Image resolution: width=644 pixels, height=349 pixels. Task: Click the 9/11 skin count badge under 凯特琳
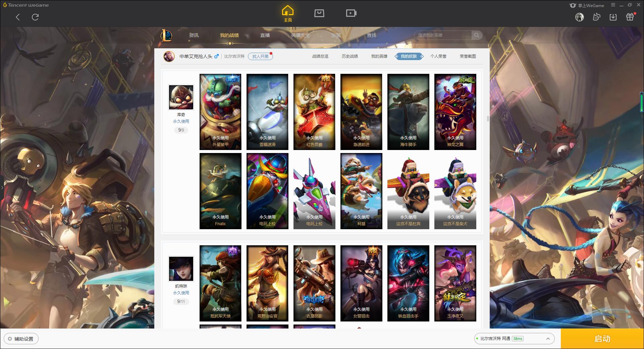coord(181,301)
